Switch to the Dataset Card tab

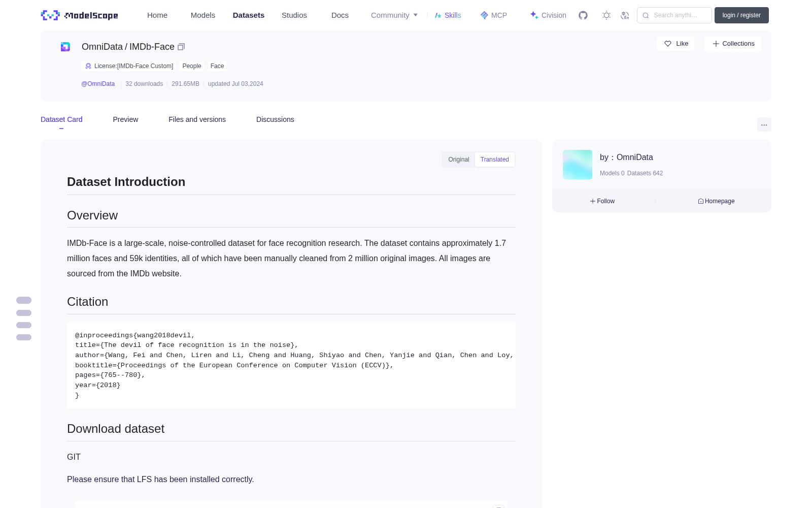pos(61,119)
